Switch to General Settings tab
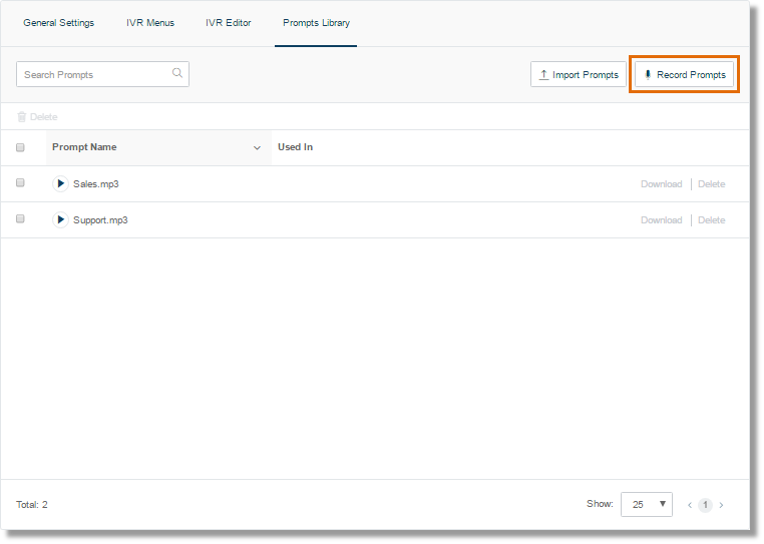764x544 pixels. (59, 23)
